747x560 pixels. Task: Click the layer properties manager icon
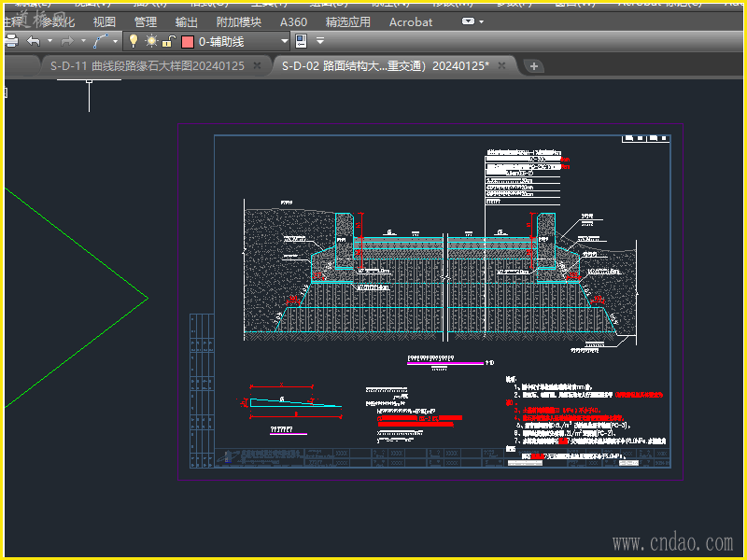(301, 41)
